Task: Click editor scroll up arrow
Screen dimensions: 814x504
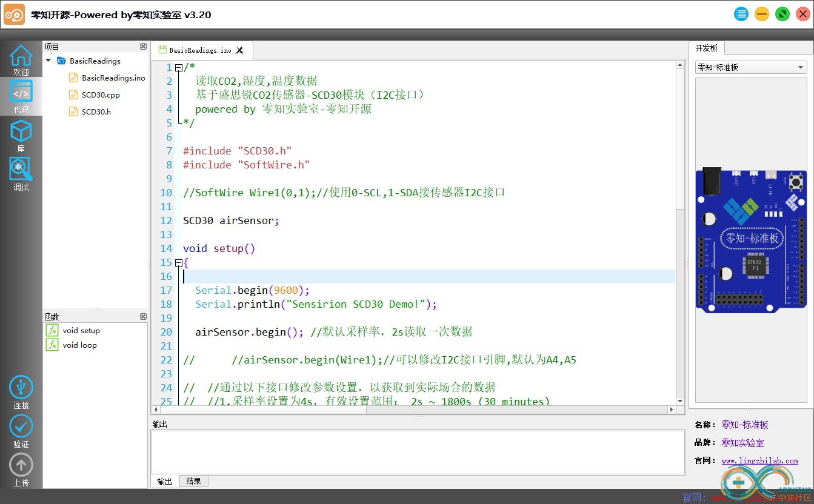Action: point(680,65)
